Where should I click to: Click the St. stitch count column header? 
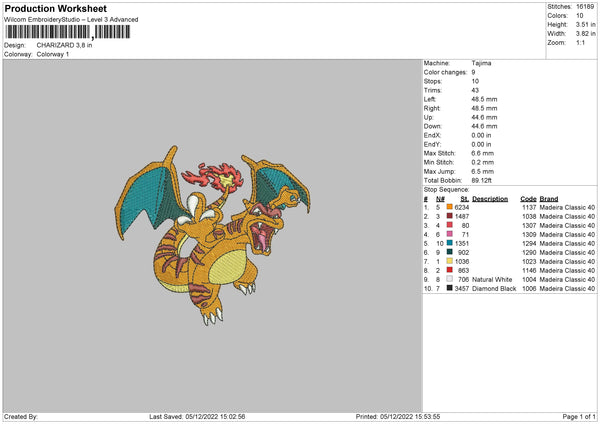pos(465,199)
